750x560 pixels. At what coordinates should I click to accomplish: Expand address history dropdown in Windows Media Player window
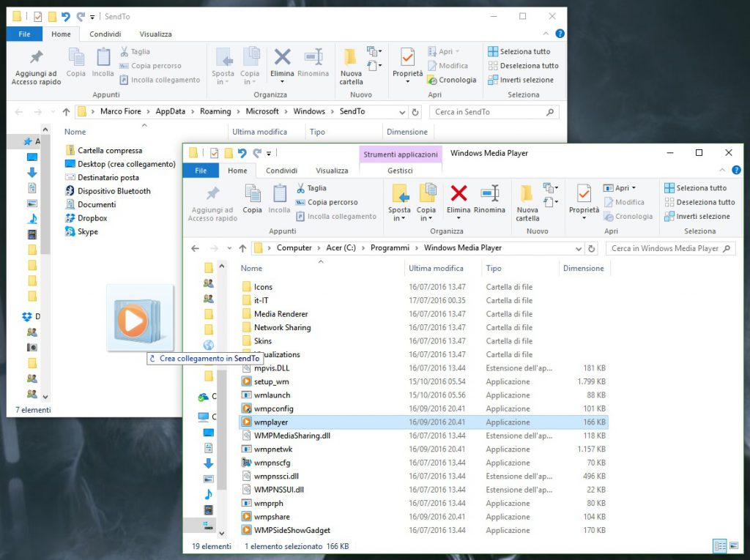tap(579, 249)
